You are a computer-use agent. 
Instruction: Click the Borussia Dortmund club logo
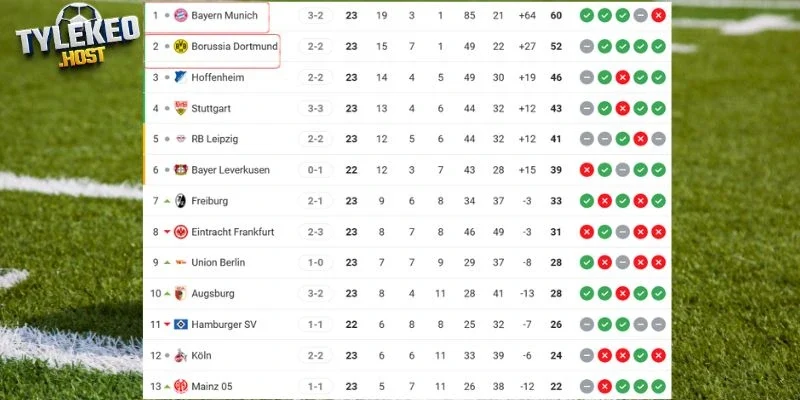click(x=181, y=47)
